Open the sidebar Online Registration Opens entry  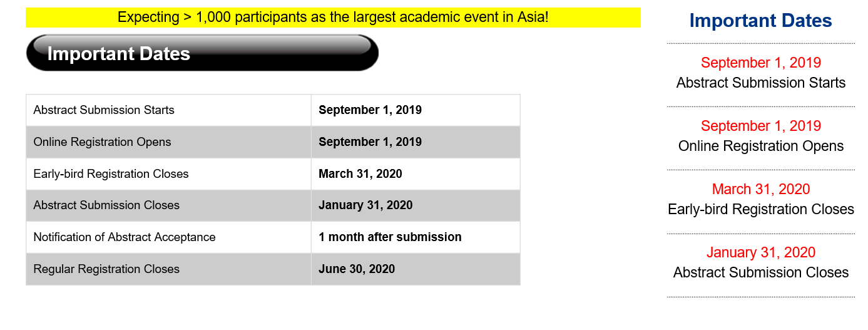click(x=761, y=146)
